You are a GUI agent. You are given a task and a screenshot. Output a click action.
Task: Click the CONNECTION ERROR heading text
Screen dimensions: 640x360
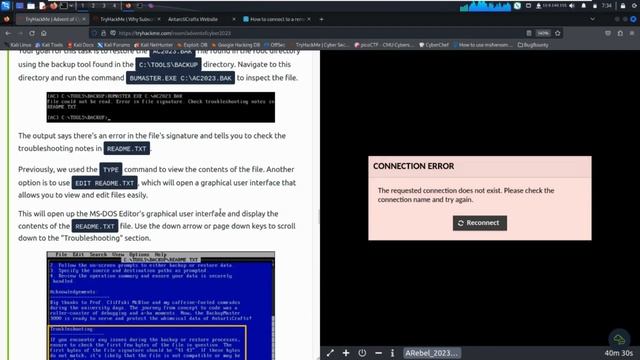click(x=413, y=166)
